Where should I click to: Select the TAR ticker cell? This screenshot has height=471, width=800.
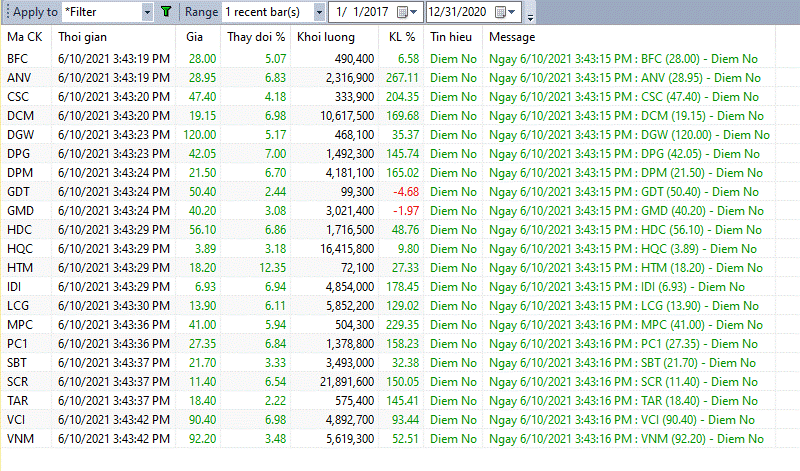pyautogui.click(x=18, y=401)
